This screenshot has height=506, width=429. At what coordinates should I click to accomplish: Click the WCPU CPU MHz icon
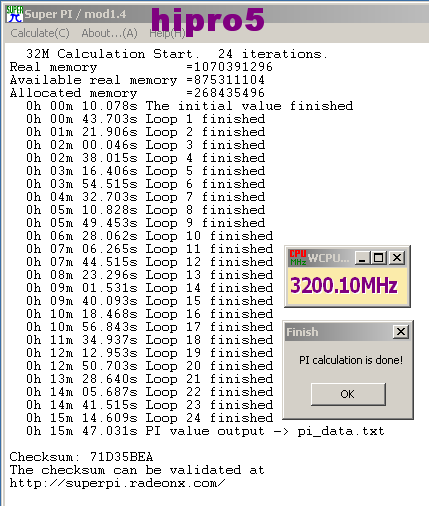[298, 258]
